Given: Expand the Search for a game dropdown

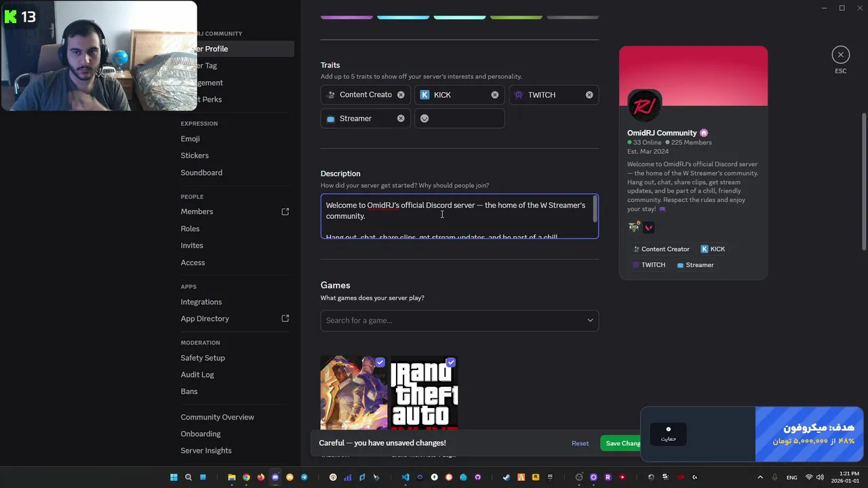Looking at the screenshot, I should pyautogui.click(x=590, y=321).
